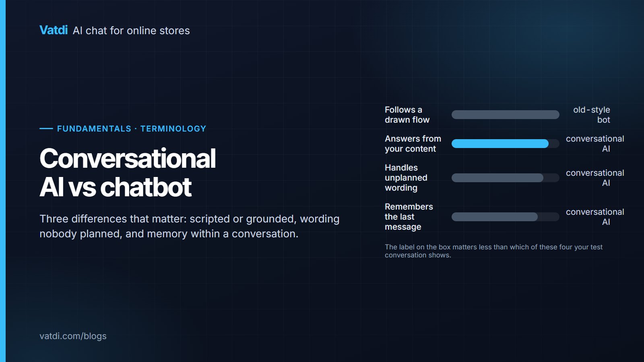Image resolution: width=644 pixels, height=362 pixels.
Task: Click the "Handles unplanned wording" label
Action: 406,178
